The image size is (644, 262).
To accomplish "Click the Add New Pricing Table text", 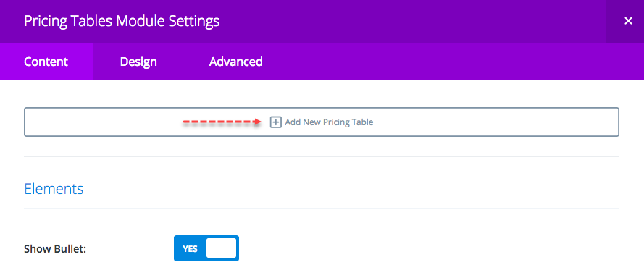I will [329, 122].
